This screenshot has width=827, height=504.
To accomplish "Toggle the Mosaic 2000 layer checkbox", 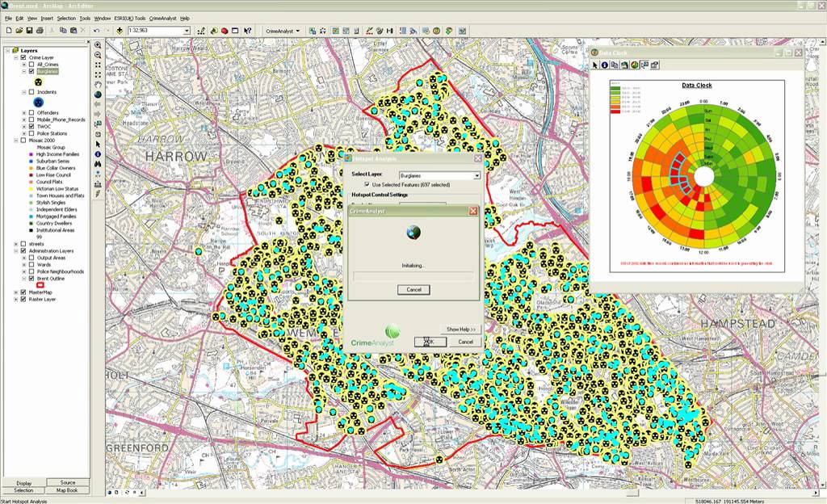I will click(23, 141).
